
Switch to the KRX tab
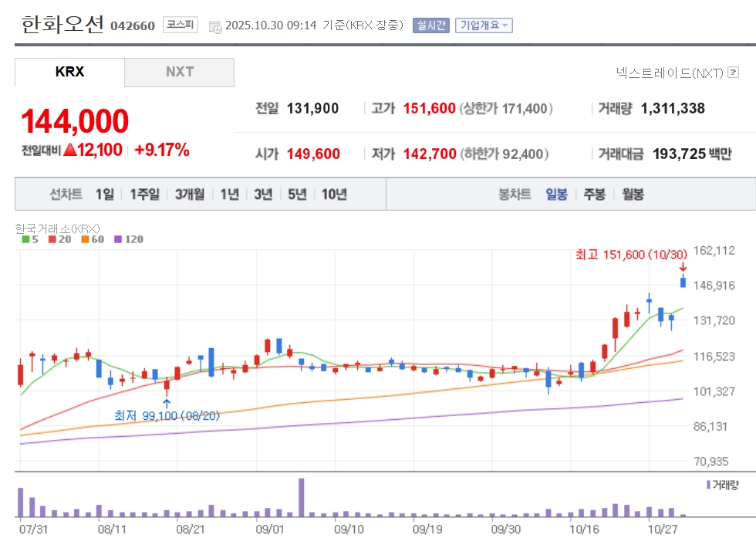click(69, 72)
